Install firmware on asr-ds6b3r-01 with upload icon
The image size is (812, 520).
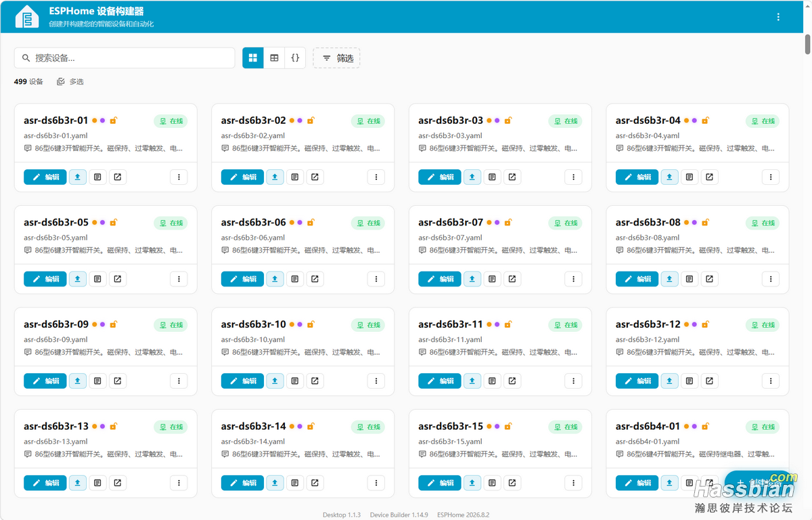[78, 177]
